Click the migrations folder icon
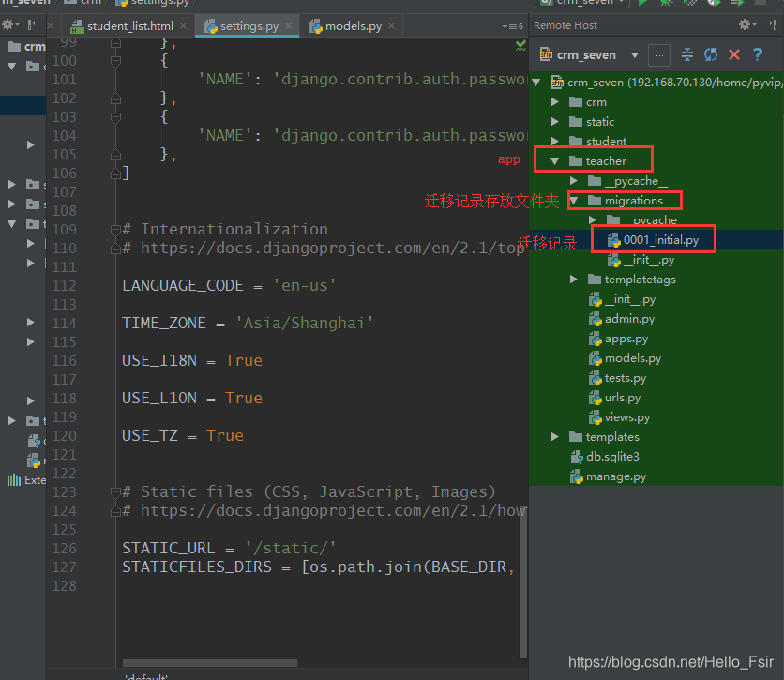 point(595,201)
